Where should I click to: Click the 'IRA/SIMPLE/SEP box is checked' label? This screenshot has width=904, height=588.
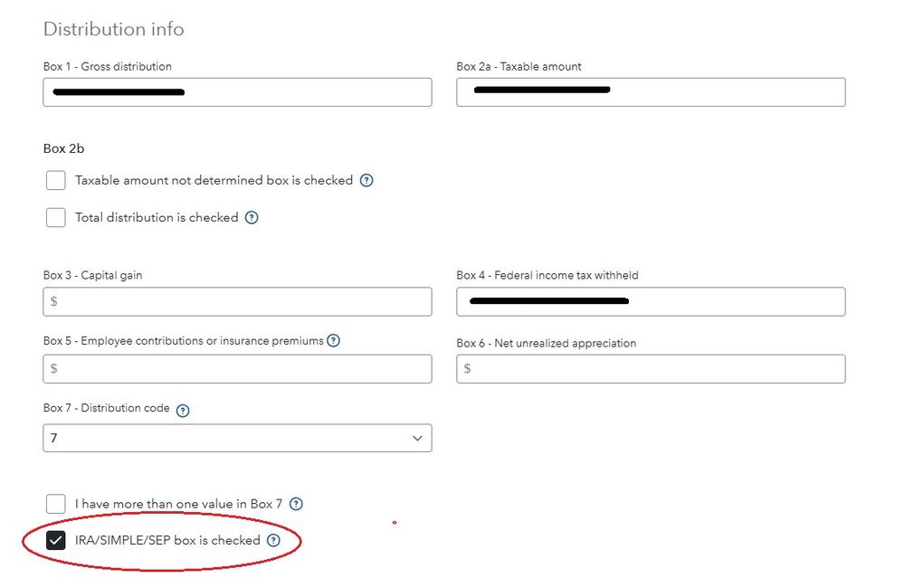[167, 540]
